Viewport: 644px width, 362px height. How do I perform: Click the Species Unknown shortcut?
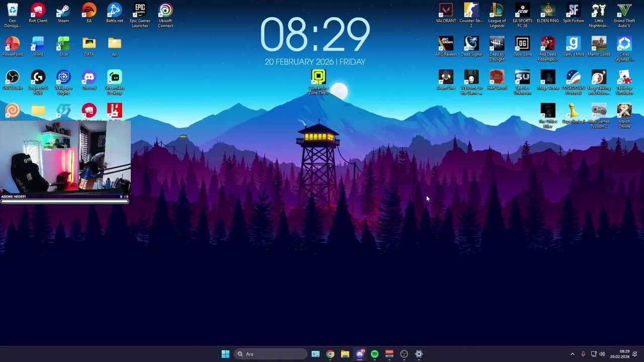click(x=522, y=82)
